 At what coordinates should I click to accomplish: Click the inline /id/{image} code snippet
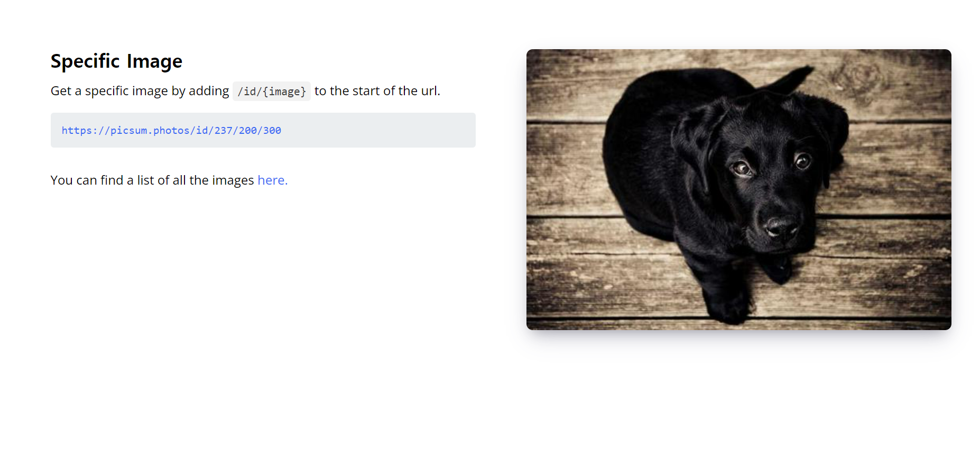point(272,92)
